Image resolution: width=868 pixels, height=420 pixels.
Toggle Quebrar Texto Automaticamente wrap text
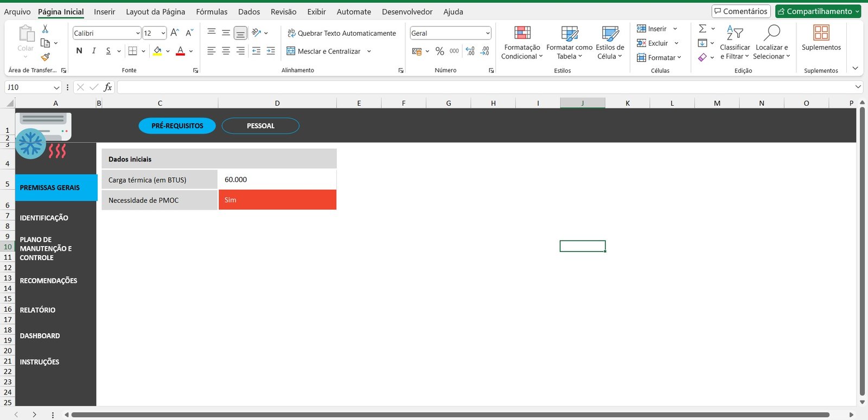click(342, 33)
